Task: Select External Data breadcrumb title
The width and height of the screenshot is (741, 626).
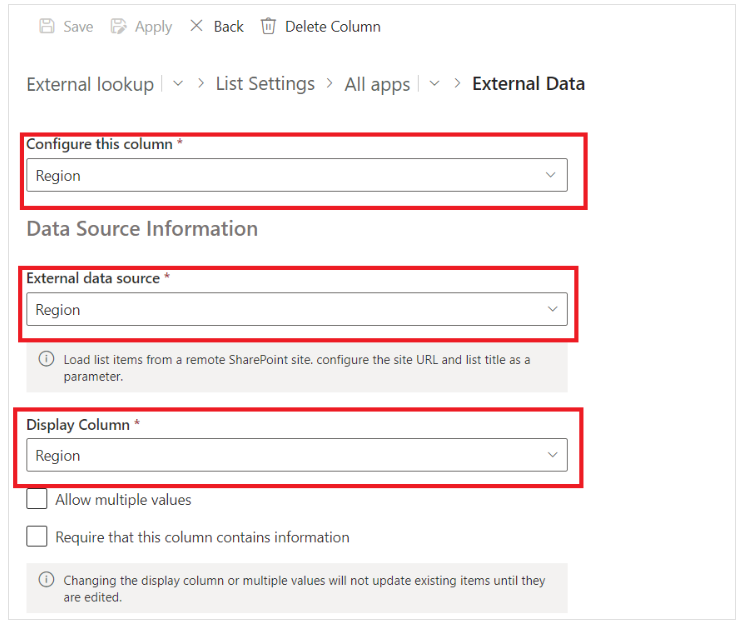Action: pyautogui.click(x=528, y=84)
